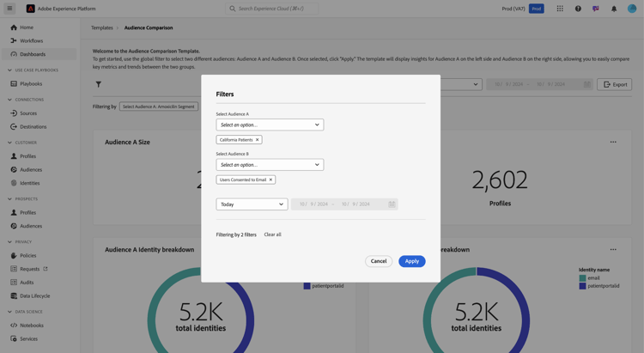Open the help question mark icon
Image resolution: width=644 pixels, height=353 pixels.
[578, 9]
